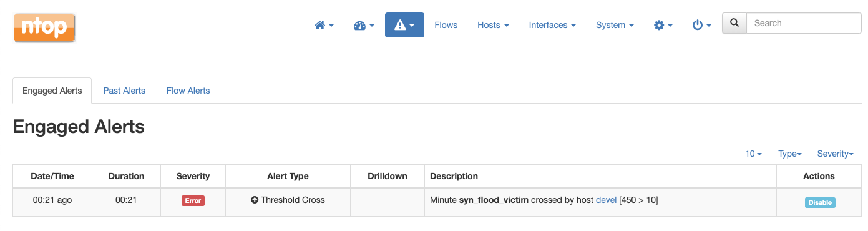Focus the Search input field
The image size is (868, 231).
point(804,23)
